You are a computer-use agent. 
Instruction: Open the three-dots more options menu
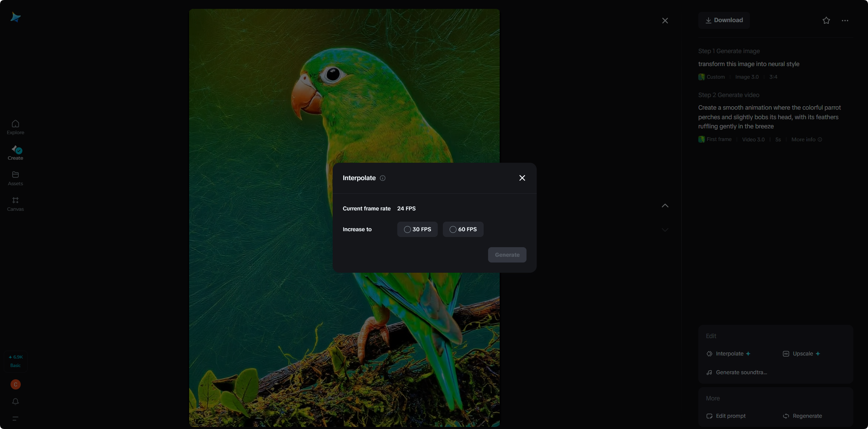(845, 21)
